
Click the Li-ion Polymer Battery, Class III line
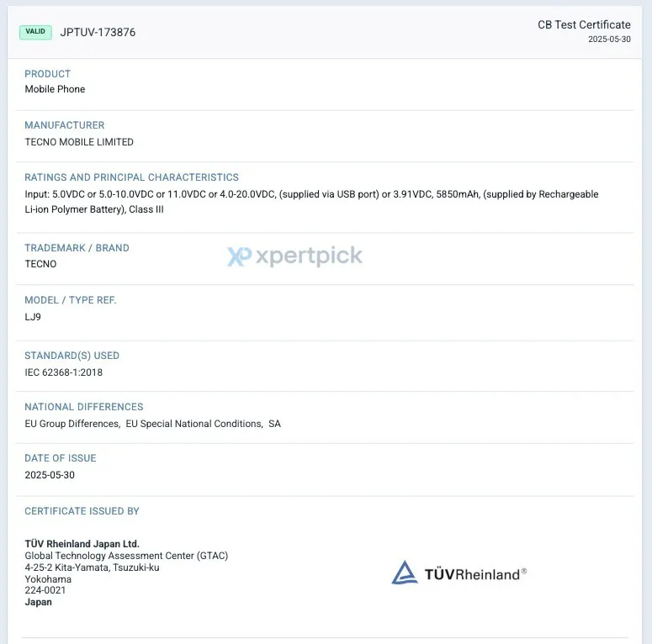click(x=94, y=209)
